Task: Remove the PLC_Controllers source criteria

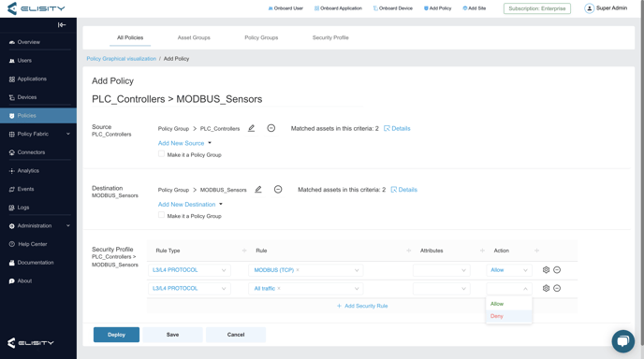Action: tap(271, 128)
